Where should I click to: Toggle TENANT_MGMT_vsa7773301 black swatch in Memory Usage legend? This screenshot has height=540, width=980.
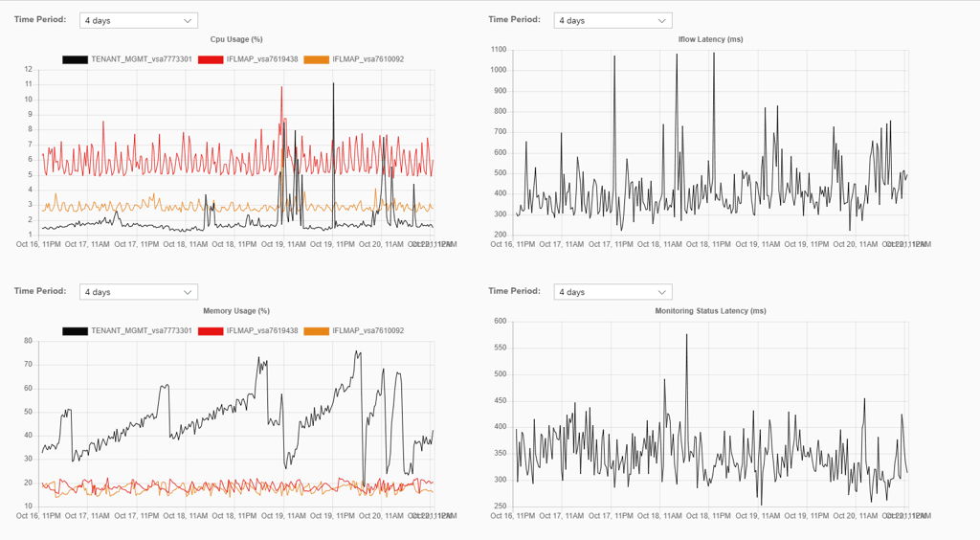(x=75, y=330)
